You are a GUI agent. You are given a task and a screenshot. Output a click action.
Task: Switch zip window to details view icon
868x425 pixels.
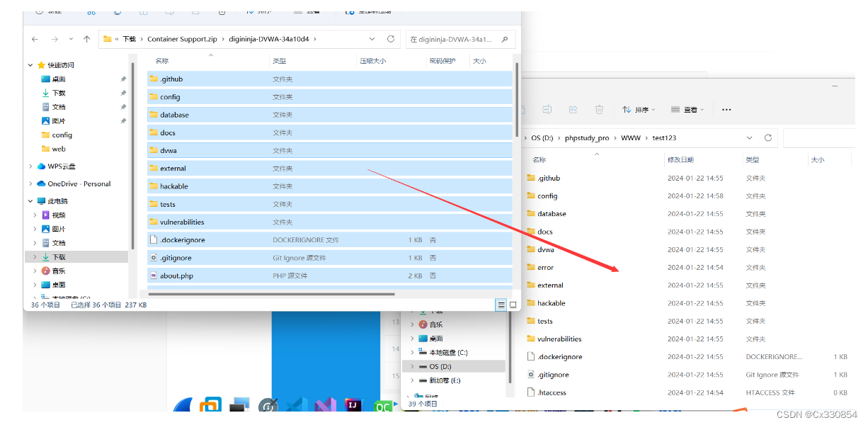point(501,305)
